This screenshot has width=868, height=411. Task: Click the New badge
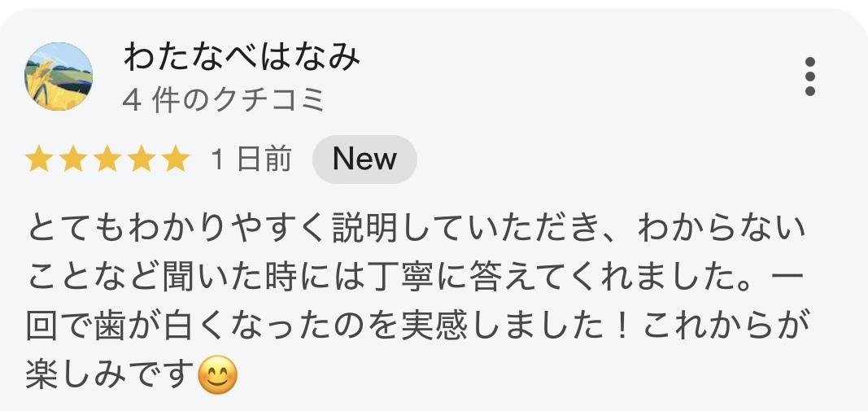pyautogui.click(x=364, y=160)
